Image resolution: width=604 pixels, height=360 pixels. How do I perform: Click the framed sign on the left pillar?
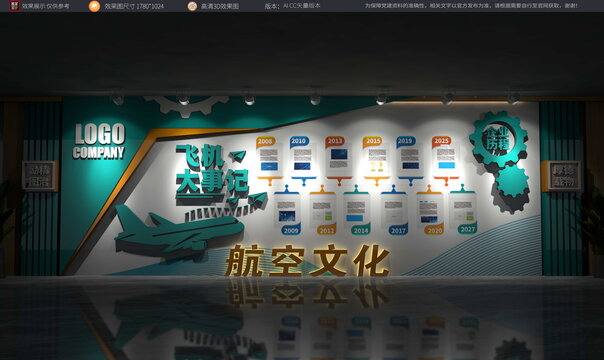coord(40,176)
